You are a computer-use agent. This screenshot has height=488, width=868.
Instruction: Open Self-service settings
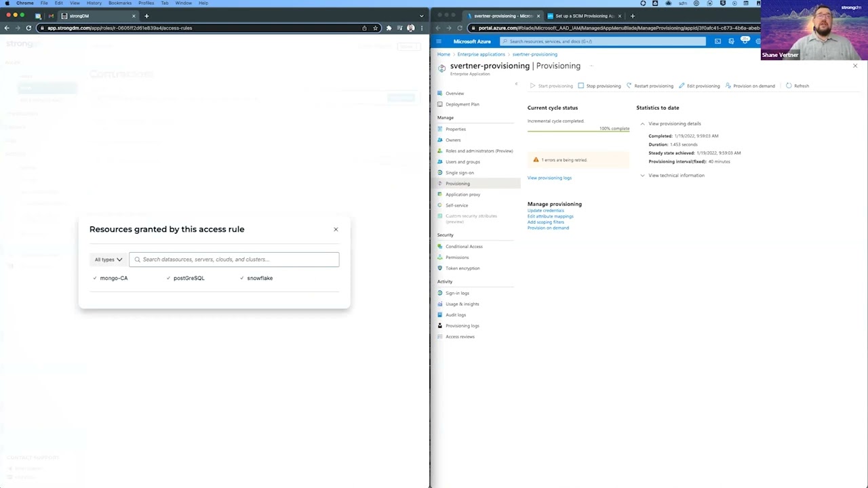(456, 205)
